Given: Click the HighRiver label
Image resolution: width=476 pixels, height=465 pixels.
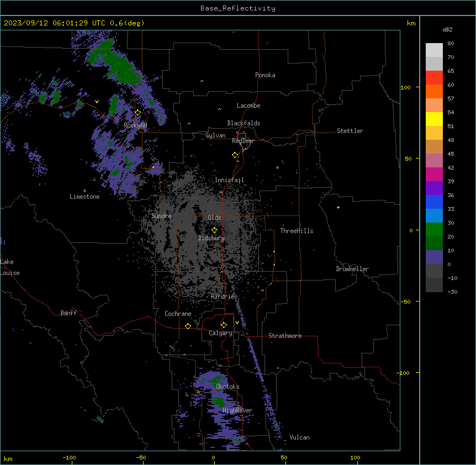Looking at the screenshot, I should [x=237, y=410].
